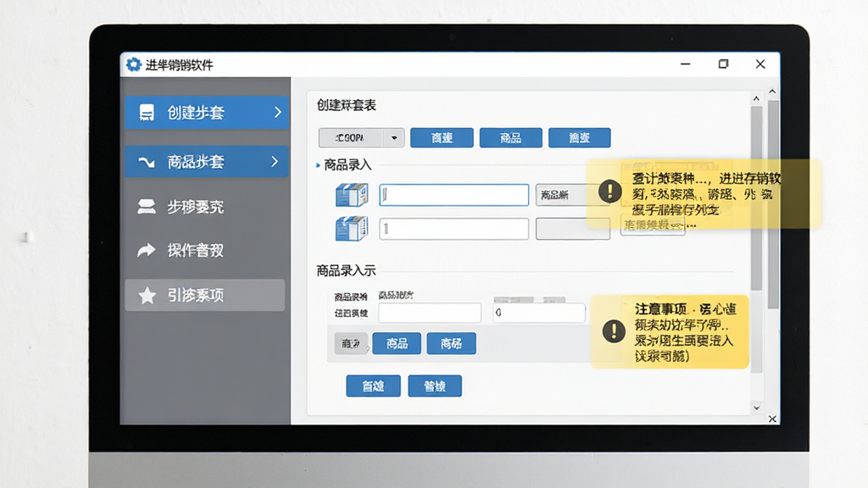Viewport: 868px width, 488px height.
Task: Click the 商品 button in the top button row
Action: pyautogui.click(x=510, y=138)
